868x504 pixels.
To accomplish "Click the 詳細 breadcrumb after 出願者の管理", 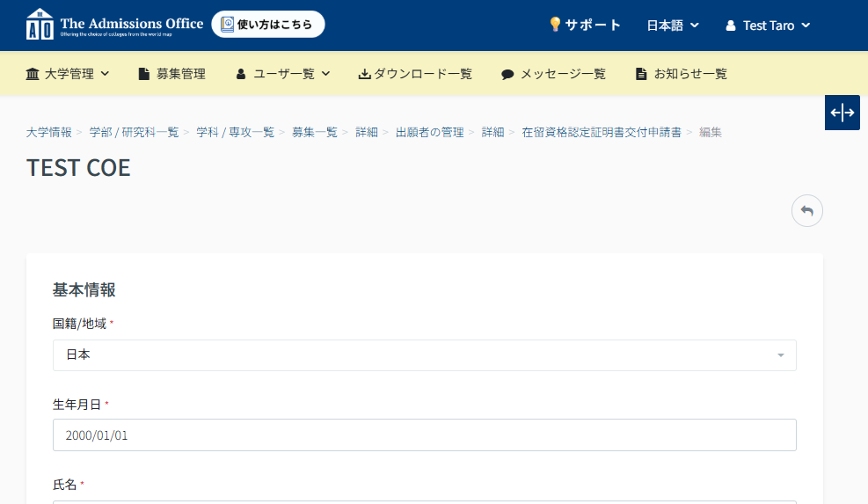I will (492, 132).
